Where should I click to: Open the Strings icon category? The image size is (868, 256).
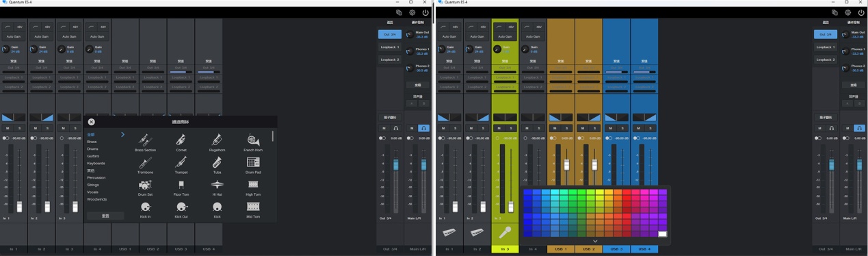pyautogui.click(x=93, y=185)
